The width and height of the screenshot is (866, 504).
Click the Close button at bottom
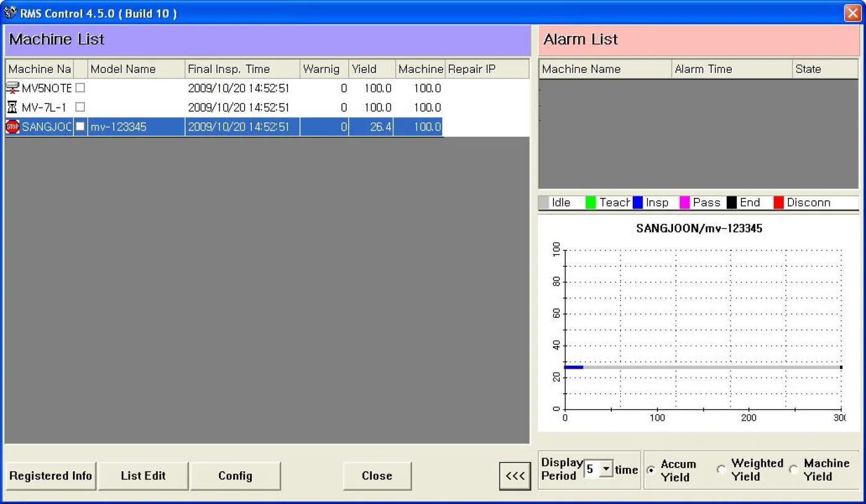(377, 476)
